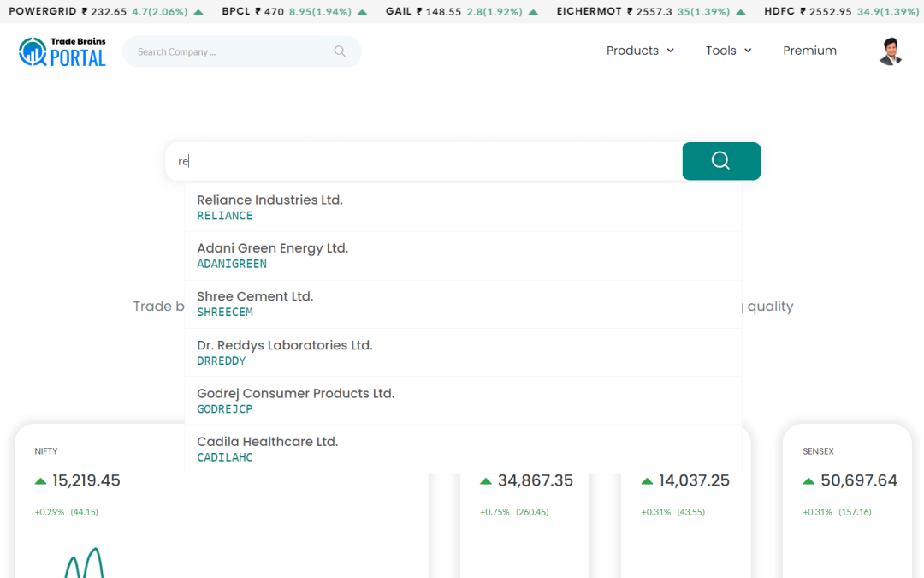
Task: Click the green up arrow beside 14,037.25
Action: pyautogui.click(x=647, y=481)
